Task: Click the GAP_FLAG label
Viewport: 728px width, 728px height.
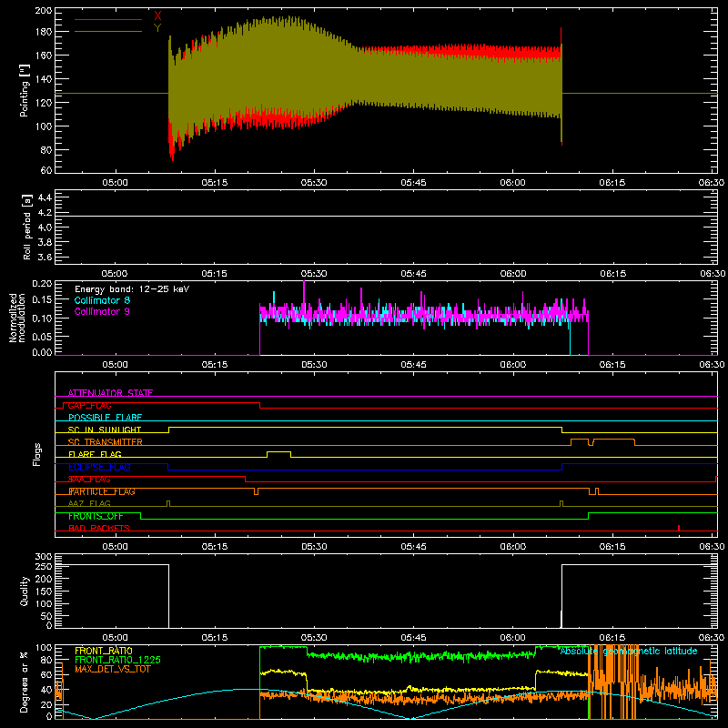Action: tap(89, 405)
